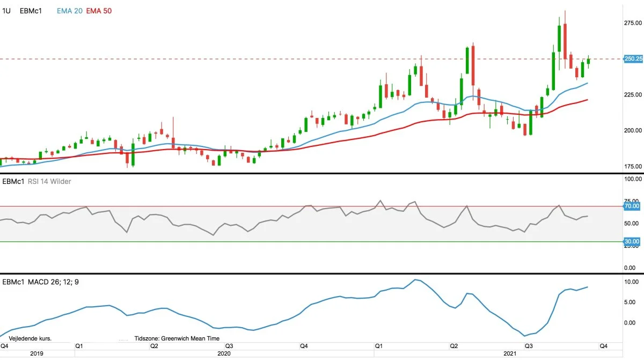The width and height of the screenshot is (644, 362).
Task: Click the 70.00 overbought level tag
Action: (x=632, y=206)
